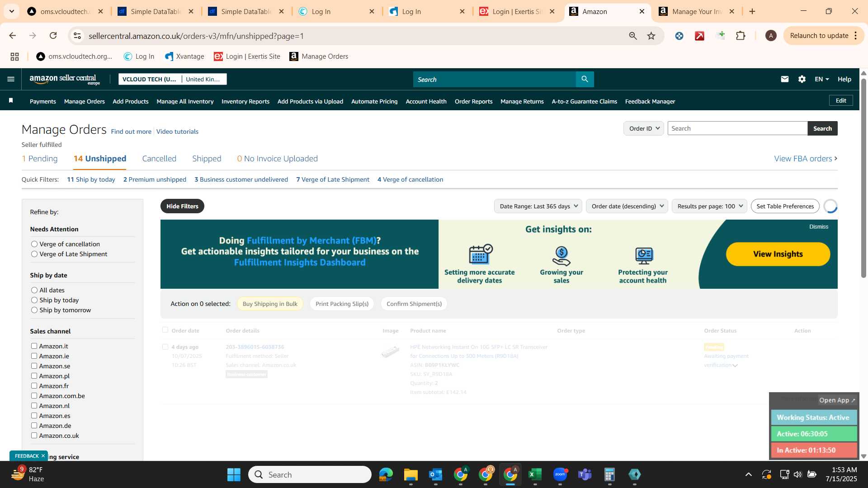Click the red arrow extension icon
The image size is (868, 488).
point(700,36)
